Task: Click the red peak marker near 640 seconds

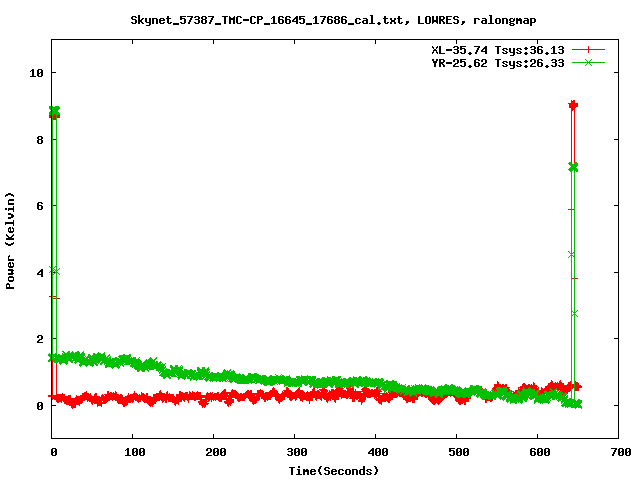Action: tap(573, 105)
